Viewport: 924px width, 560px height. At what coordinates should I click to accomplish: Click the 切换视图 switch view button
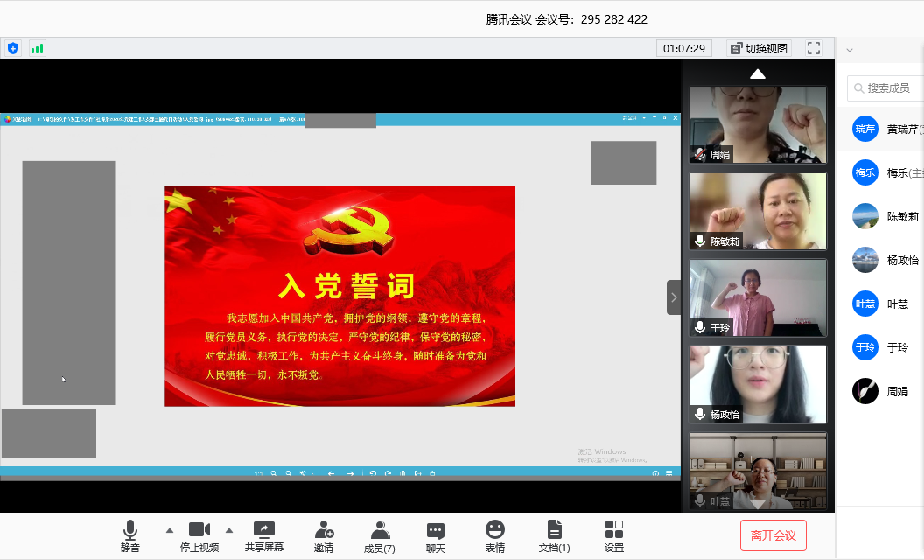tap(759, 48)
